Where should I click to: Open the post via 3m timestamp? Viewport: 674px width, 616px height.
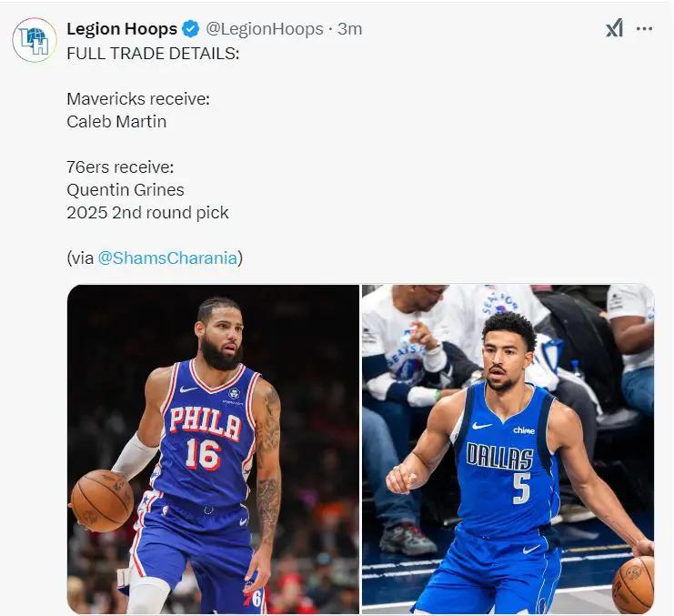coord(350,29)
